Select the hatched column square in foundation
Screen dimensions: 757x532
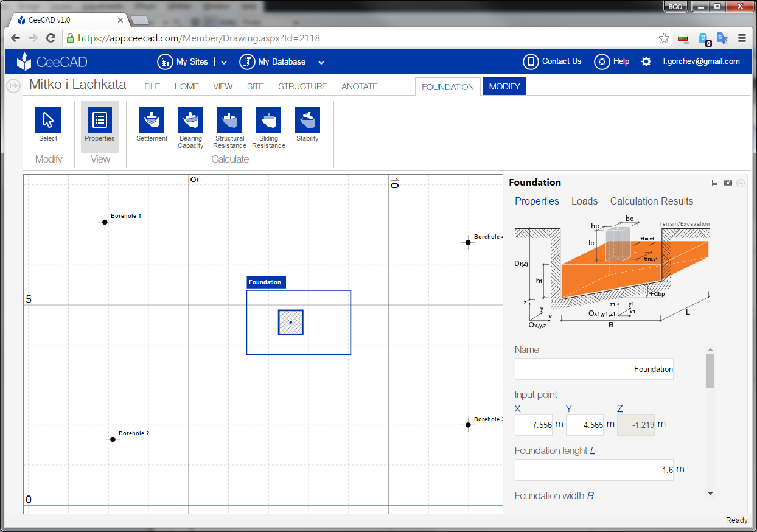pyautogui.click(x=291, y=322)
